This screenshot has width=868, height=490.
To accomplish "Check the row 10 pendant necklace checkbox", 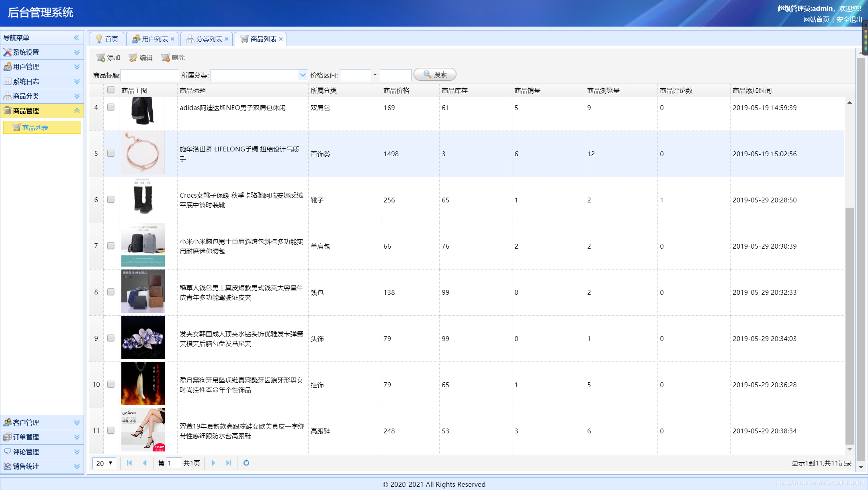I will tap(111, 384).
